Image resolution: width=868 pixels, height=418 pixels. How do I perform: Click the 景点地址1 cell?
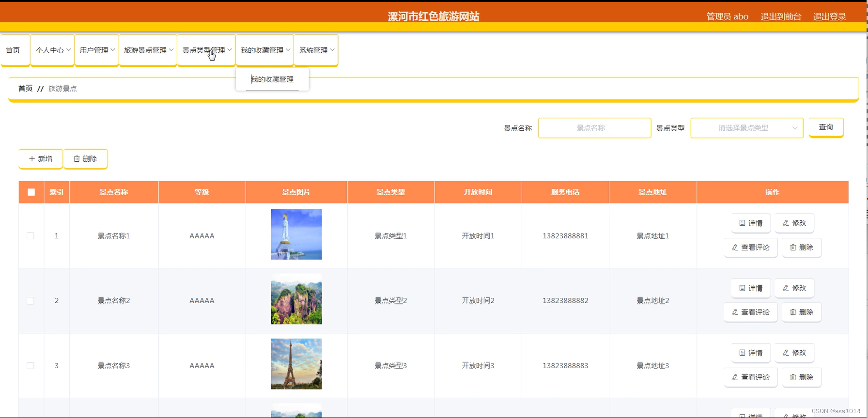[x=653, y=236]
